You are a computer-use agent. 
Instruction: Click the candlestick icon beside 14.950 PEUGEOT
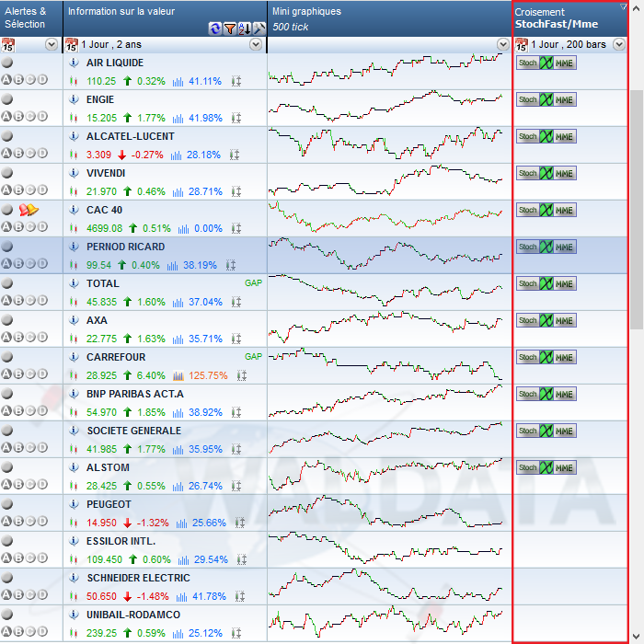(74, 523)
